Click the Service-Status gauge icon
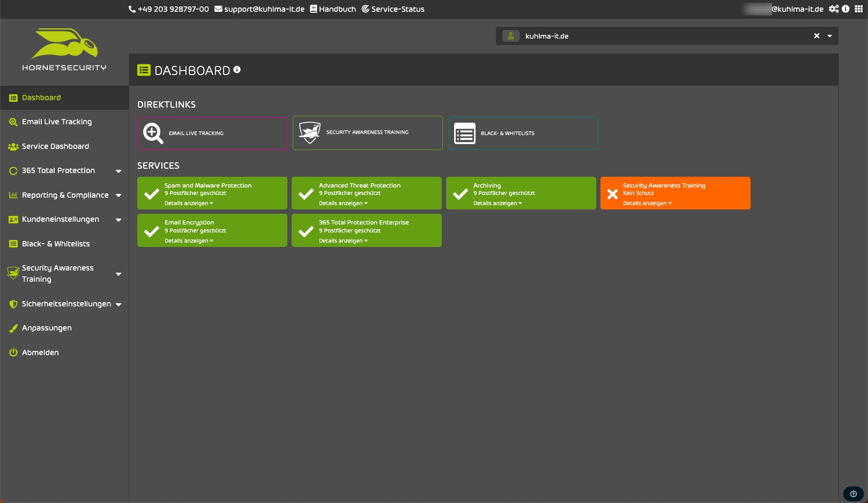Image resolution: width=868 pixels, height=503 pixels. [x=365, y=9]
